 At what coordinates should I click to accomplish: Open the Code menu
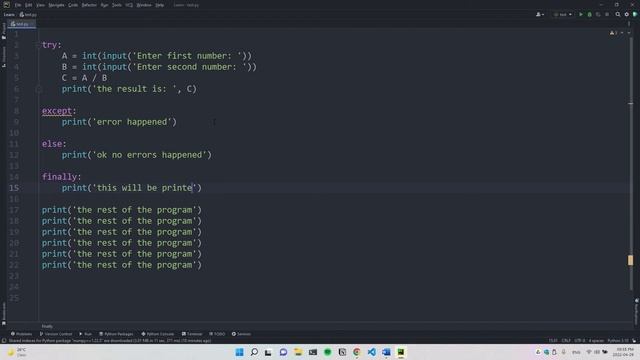[73, 5]
